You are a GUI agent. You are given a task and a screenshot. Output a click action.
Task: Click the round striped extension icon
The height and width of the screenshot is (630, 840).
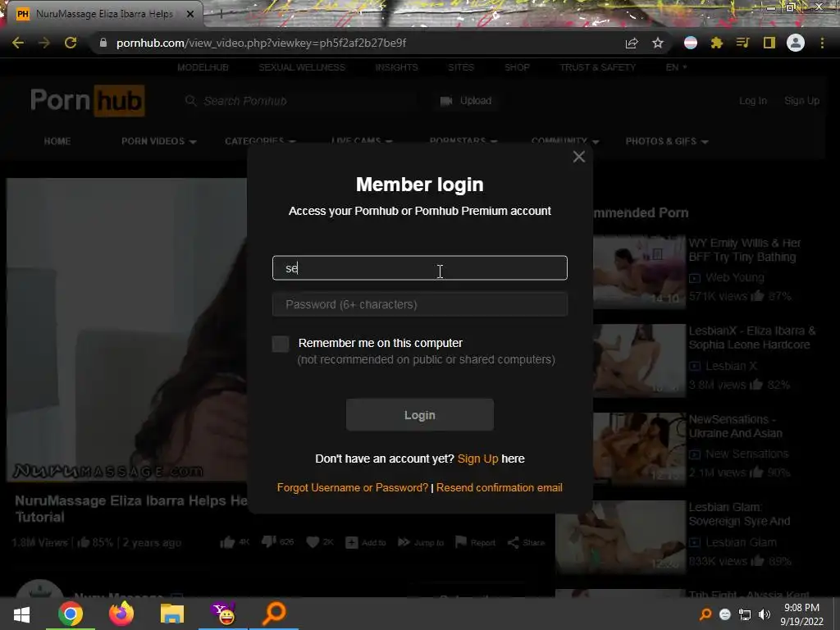point(691,43)
